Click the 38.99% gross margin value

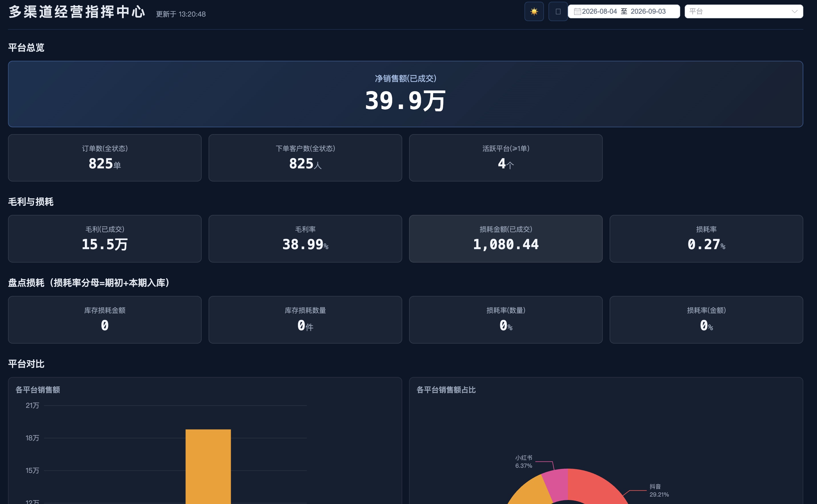pyautogui.click(x=305, y=244)
